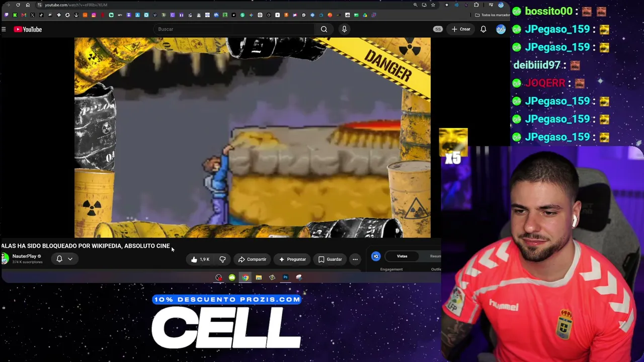
Task: Go to the YouTube home logo
Action: click(x=28, y=30)
